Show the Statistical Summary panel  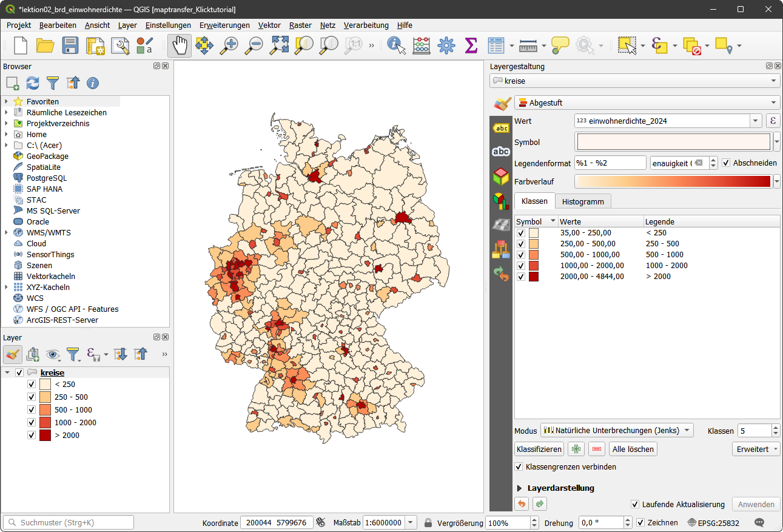click(x=471, y=45)
